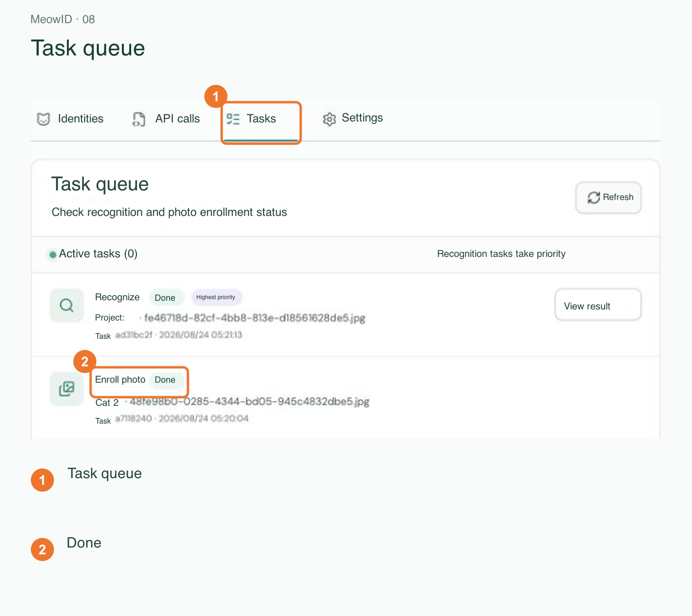
Task: Click the 48fe98b0 jpg file name
Action: 249,402
